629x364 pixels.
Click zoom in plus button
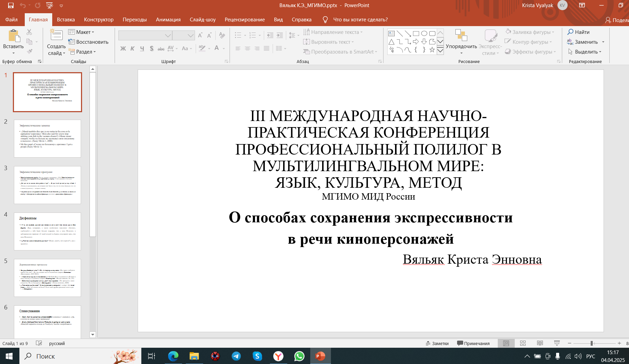620,343
